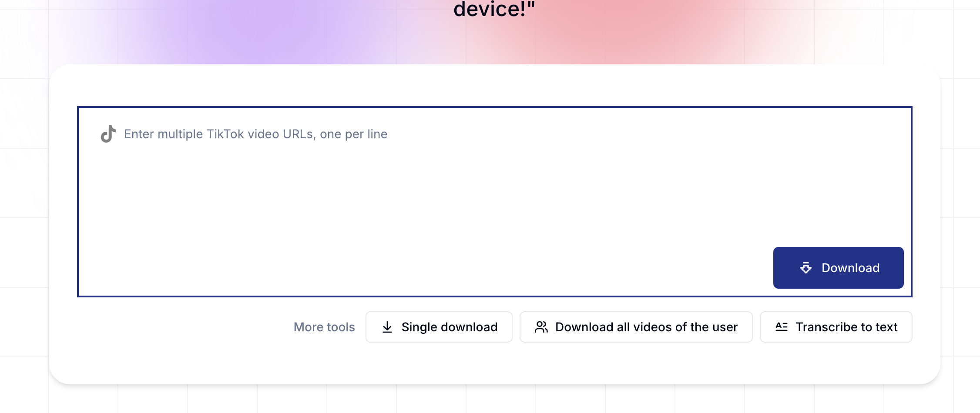Click the placeholder text Enter multiple TikTok video URLs
Viewport: 980px width, 413px height.
pos(256,133)
